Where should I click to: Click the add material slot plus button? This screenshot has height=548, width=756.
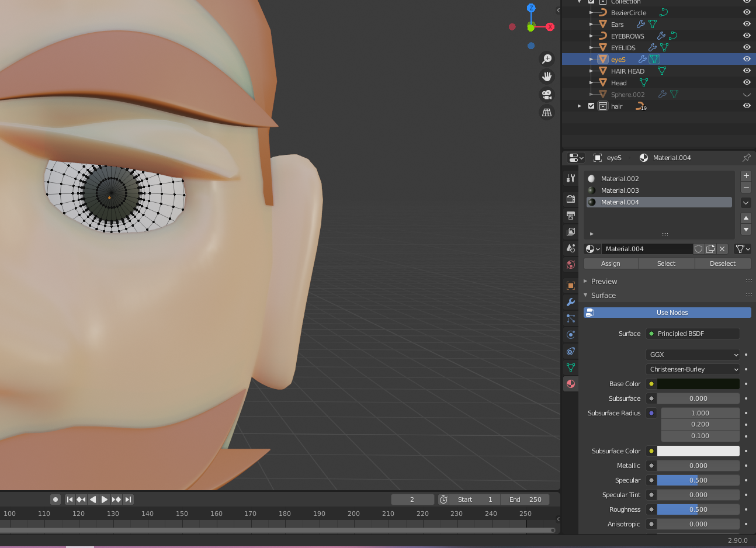(x=746, y=176)
